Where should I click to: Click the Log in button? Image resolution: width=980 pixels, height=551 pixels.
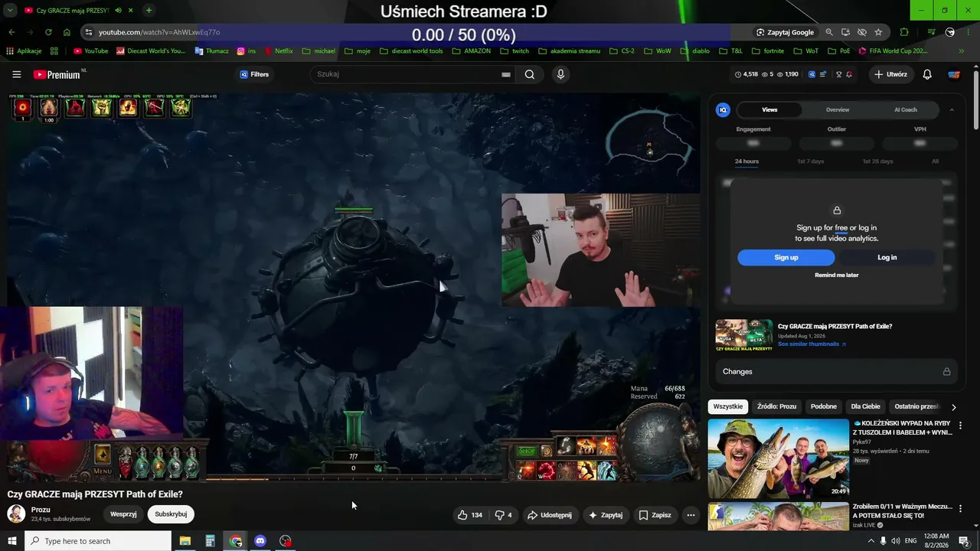(x=887, y=257)
